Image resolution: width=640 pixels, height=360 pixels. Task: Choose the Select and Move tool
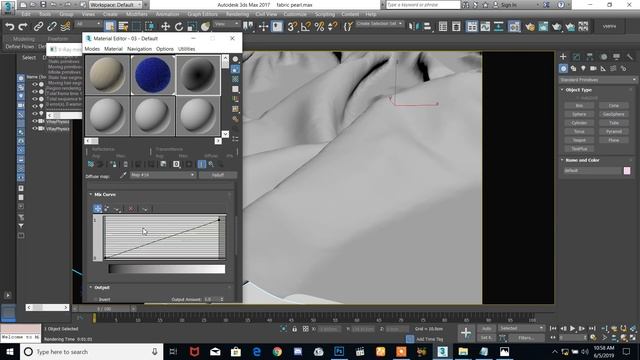(165, 27)
